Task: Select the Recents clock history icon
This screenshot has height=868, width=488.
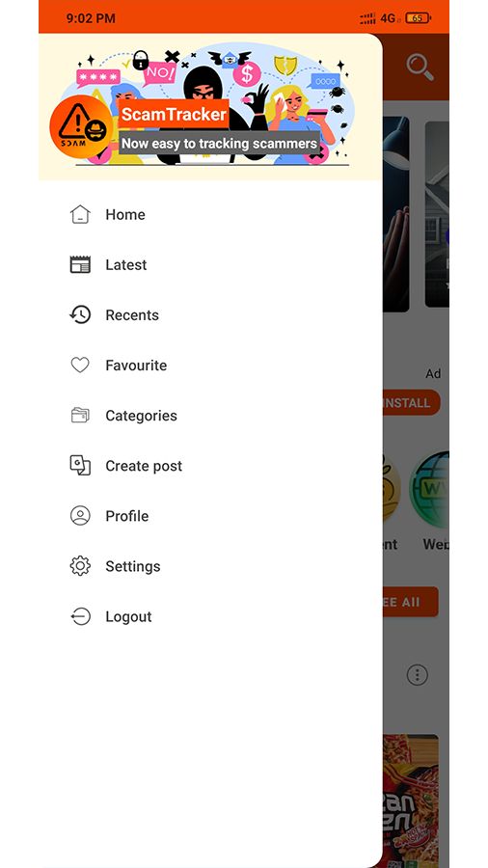Action: click(x=80, y=315)
